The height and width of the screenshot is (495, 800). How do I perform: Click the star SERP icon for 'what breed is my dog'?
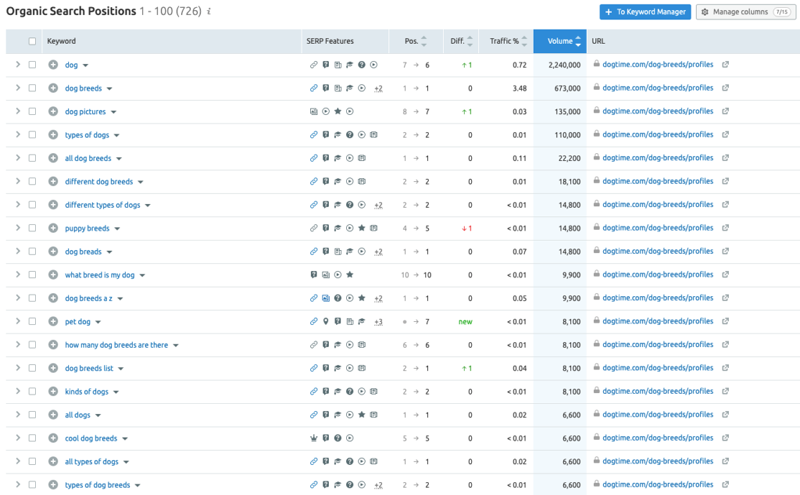pos(349,275)
